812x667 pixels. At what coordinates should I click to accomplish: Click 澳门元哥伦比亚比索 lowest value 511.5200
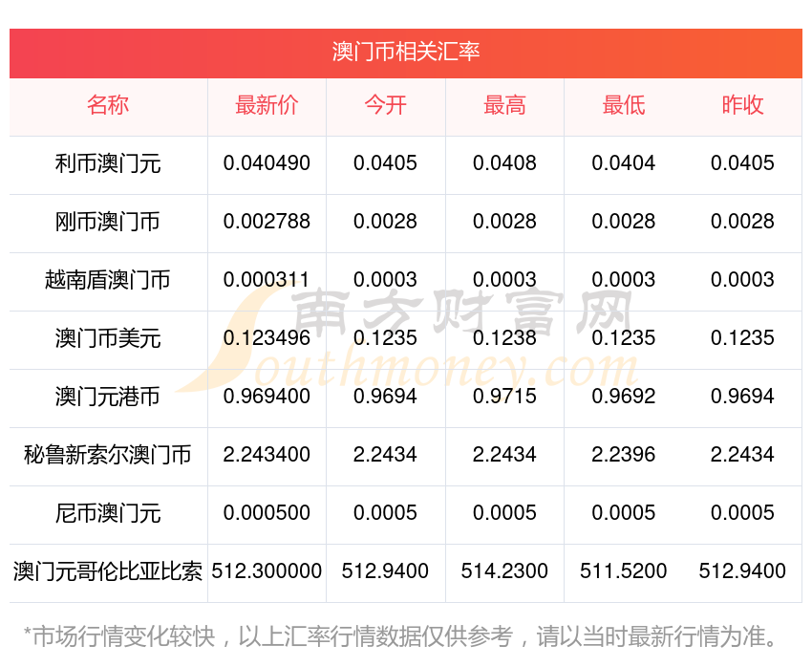coord(624,571)
